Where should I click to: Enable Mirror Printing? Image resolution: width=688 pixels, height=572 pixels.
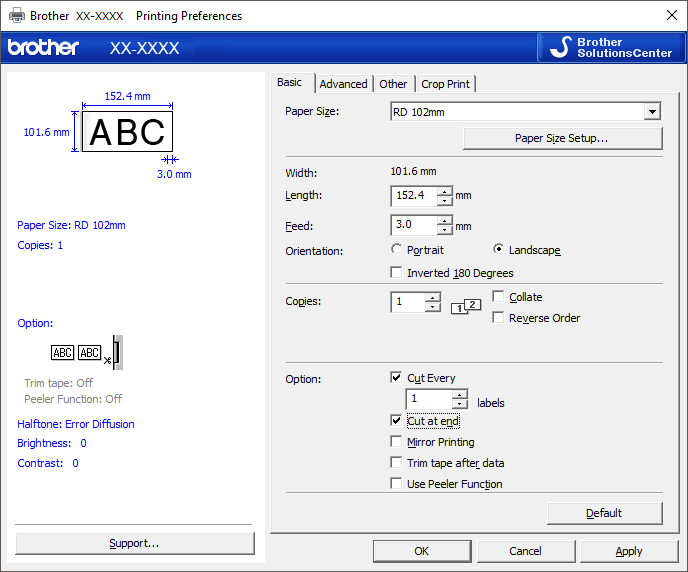pos(396,441)
